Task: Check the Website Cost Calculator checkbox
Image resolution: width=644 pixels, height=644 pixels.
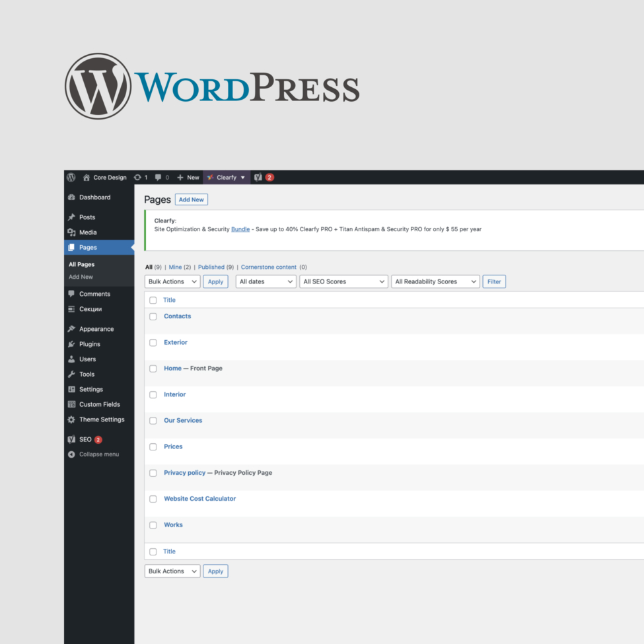Action: coord(153,499)
